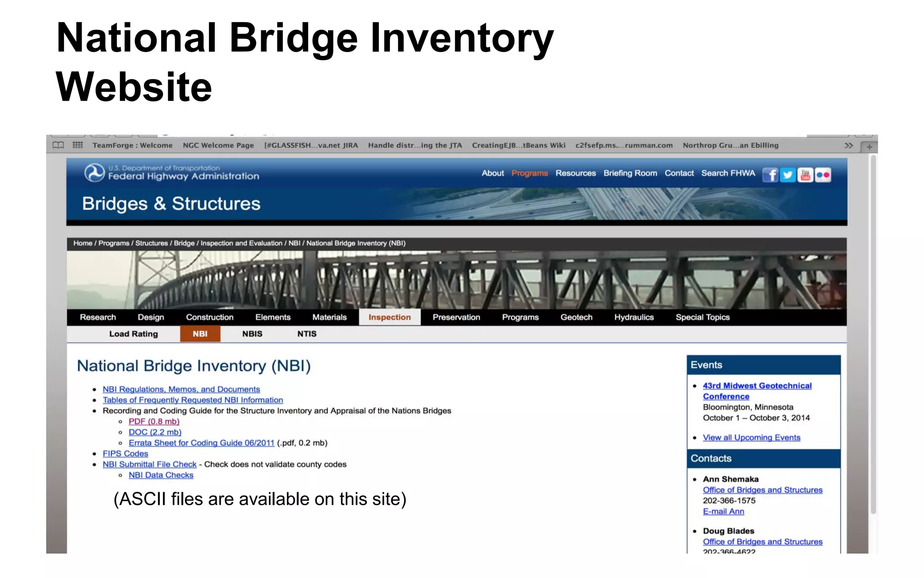Open the NBI Regulations, Memos, and Documents link

coord(181,389)
